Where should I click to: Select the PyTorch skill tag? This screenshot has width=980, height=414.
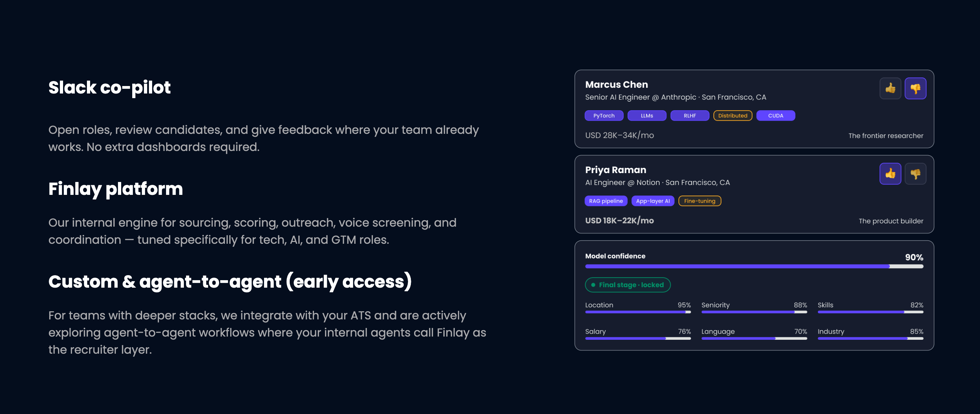(x=604, y=115)
